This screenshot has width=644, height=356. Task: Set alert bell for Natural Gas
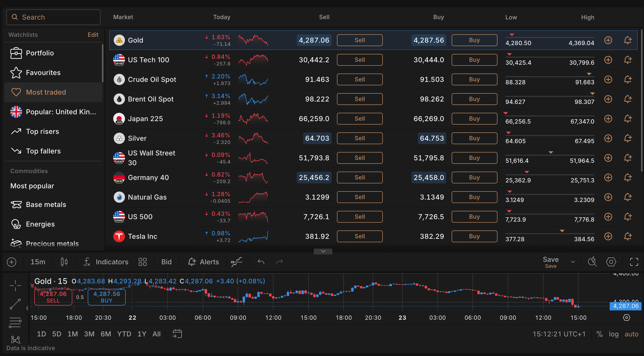(x=627, y=197)
